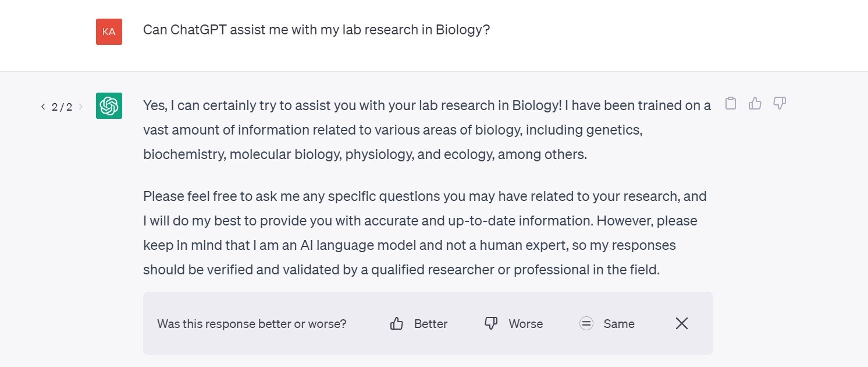868x367 pixels.
Task: Click thumbs-down icon beside Worse label
Action: [x=491, y=324]
